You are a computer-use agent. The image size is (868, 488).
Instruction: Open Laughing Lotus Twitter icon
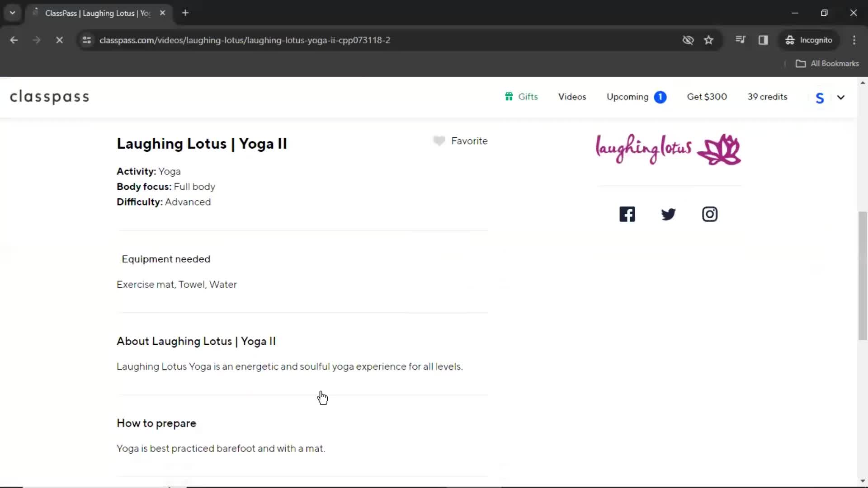coord(668,214)
